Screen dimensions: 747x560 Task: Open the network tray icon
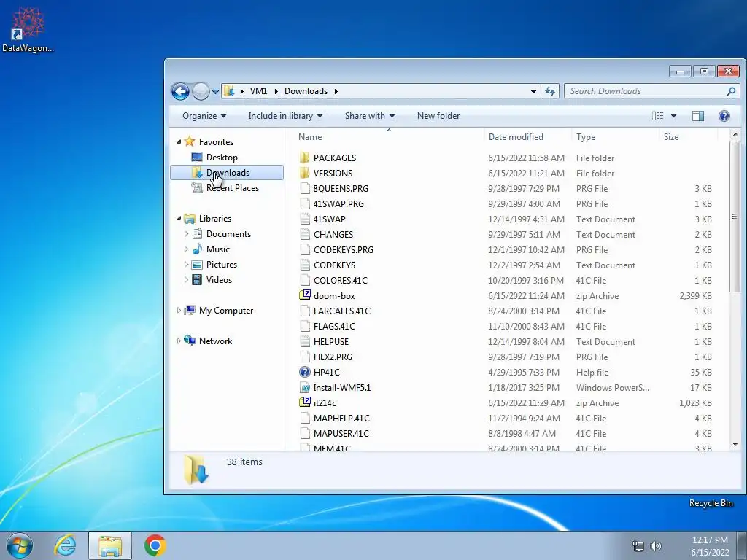click(638, 546)
